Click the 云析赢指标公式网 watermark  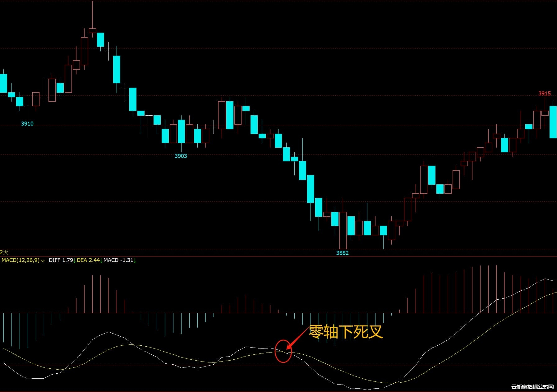coord(532,387)
